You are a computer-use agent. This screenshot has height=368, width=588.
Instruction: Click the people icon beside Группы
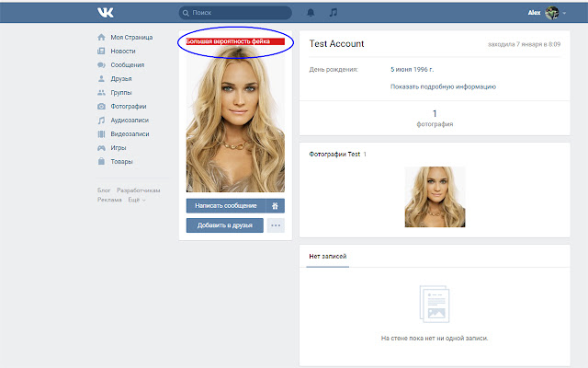pyautogui.click(x=101, y=92)
